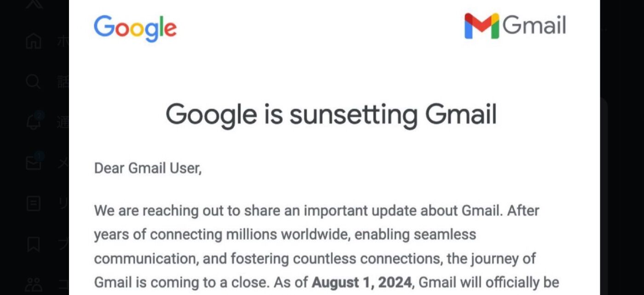Open the Home icon in the sidebar
644x295 pixels.
(x=34, y=41)
